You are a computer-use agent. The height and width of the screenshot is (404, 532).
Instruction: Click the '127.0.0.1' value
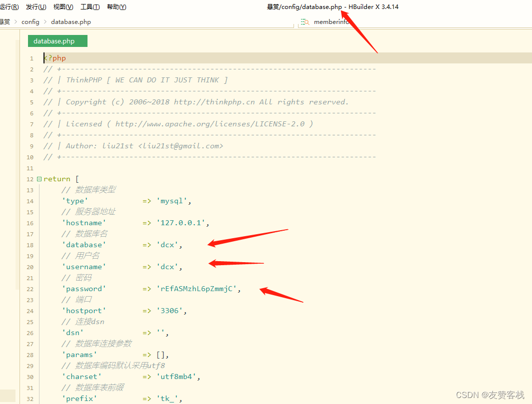[181, 223]
